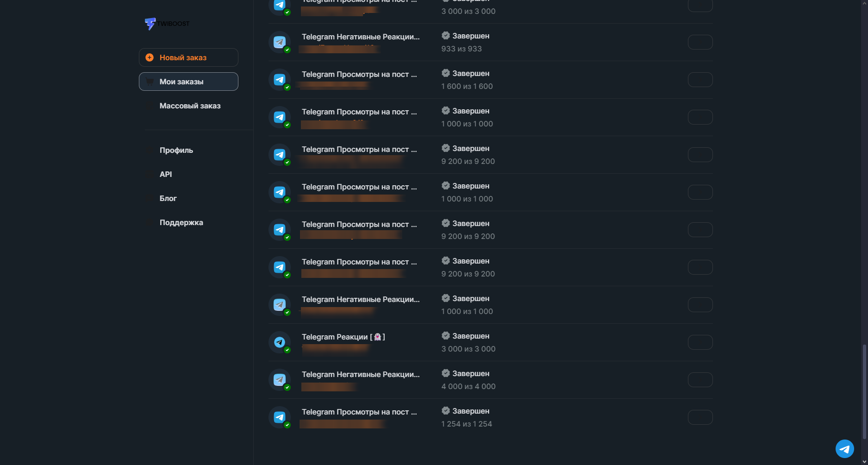Open the Профиль page

tap(176, 150)
